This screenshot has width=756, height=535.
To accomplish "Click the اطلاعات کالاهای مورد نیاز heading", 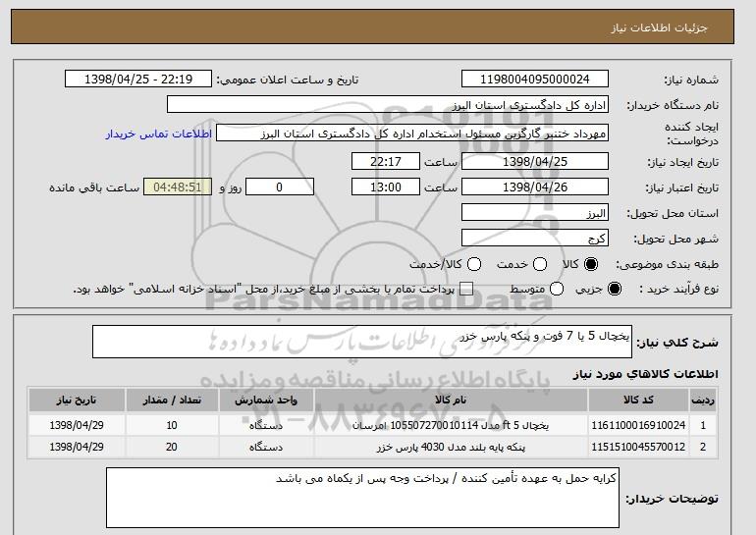I will pos(646,374).
